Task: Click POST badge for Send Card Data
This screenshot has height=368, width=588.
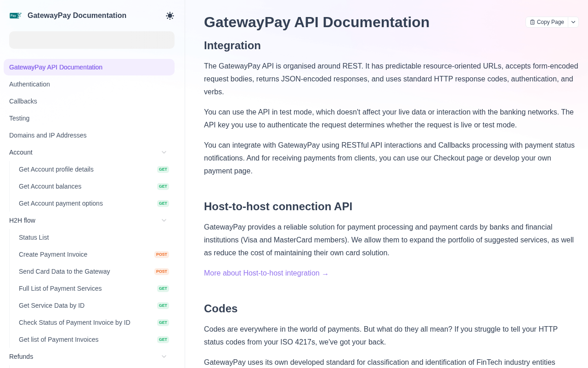Action: [x=162, y=271]
